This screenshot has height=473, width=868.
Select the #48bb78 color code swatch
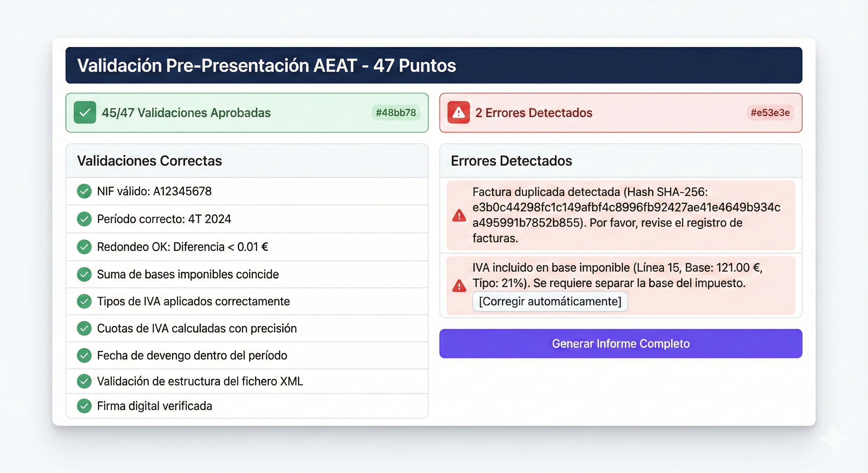coord(396,112)
